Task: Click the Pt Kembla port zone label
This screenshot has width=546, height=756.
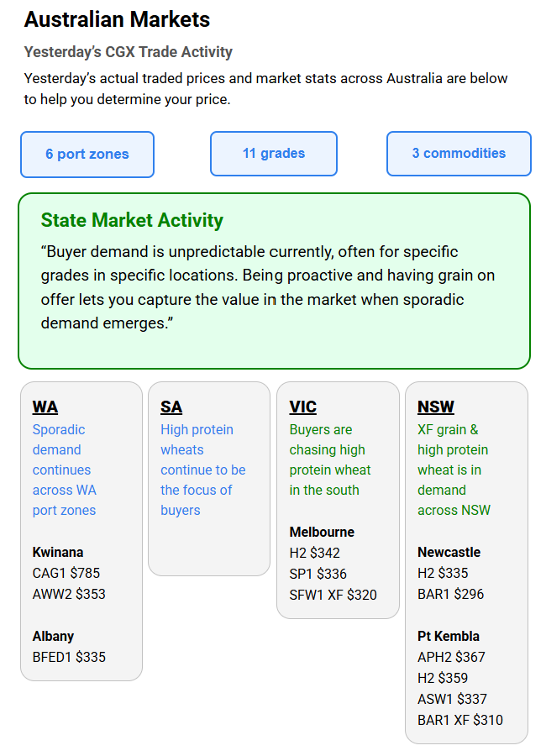Action: [449, 636]
